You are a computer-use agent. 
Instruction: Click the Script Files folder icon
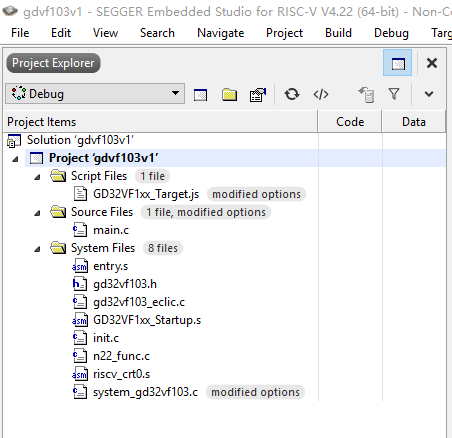tap(58, 176)
